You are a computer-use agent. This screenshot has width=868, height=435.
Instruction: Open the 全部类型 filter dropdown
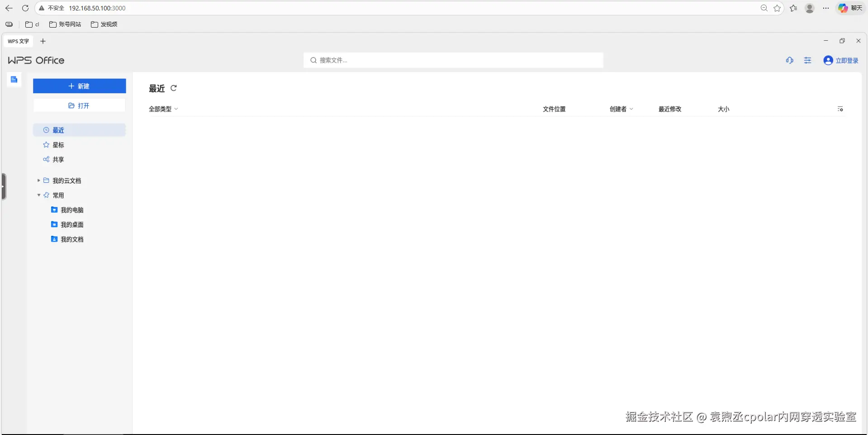163,109
